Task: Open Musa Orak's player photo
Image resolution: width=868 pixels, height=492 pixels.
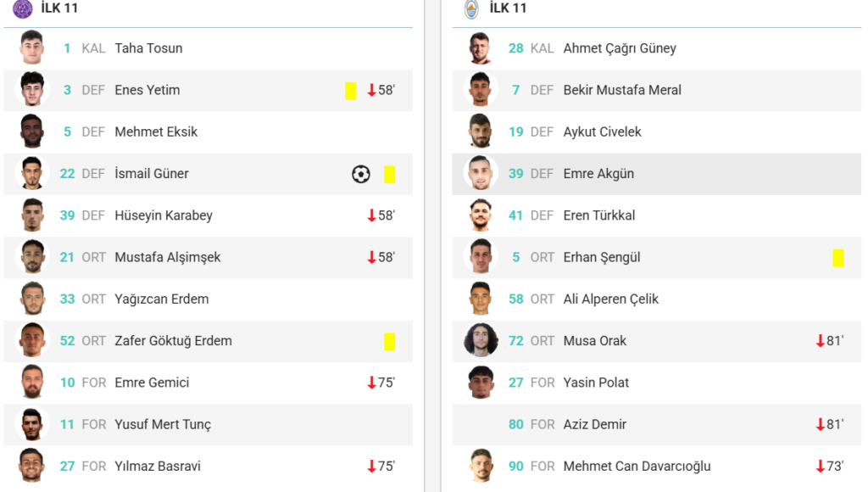Action: click(481, 340)
